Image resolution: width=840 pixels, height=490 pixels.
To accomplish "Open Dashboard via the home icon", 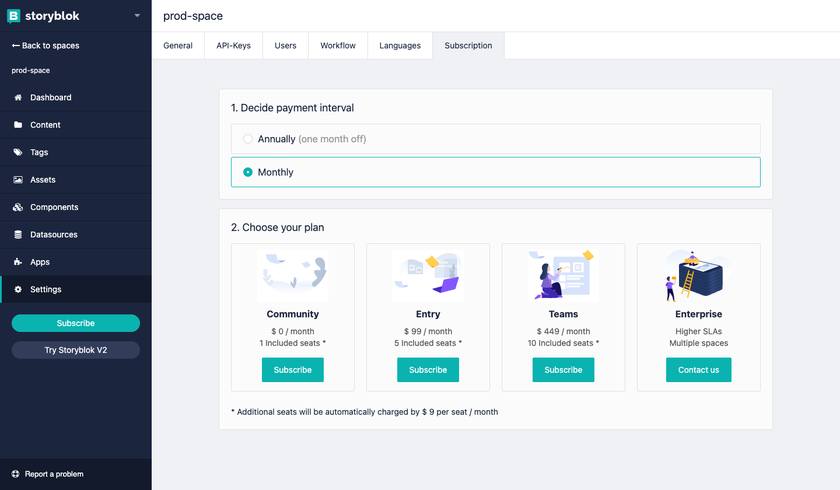I will coord(18,98).
